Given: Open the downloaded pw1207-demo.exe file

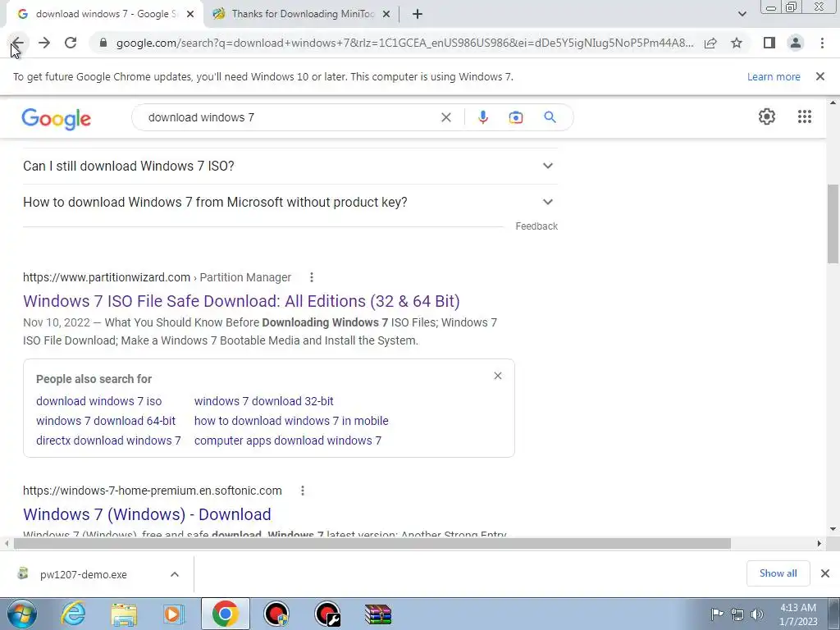Looking at the screenshot, I should [83, 574].
